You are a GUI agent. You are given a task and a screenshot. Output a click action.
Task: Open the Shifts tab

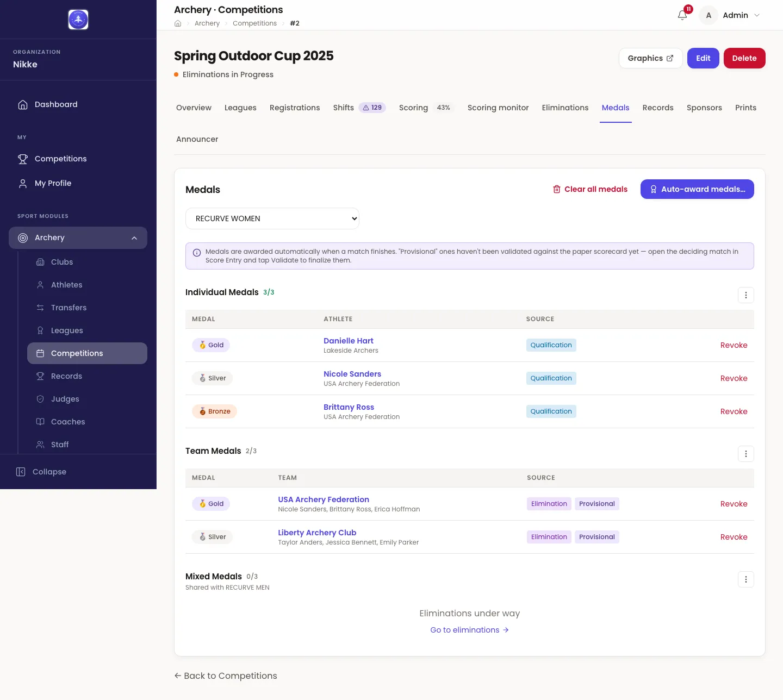coord(359,108)
